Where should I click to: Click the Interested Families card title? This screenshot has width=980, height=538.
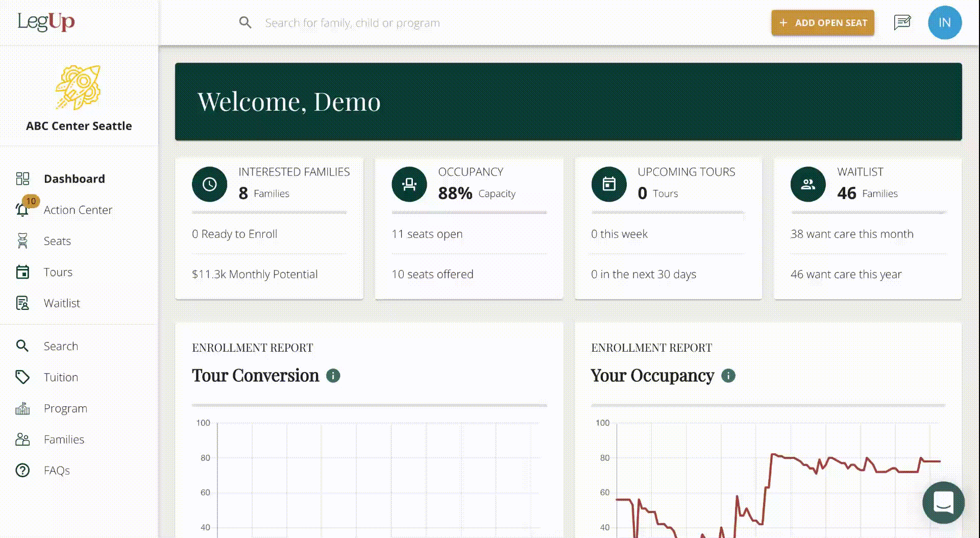(294, 172)
